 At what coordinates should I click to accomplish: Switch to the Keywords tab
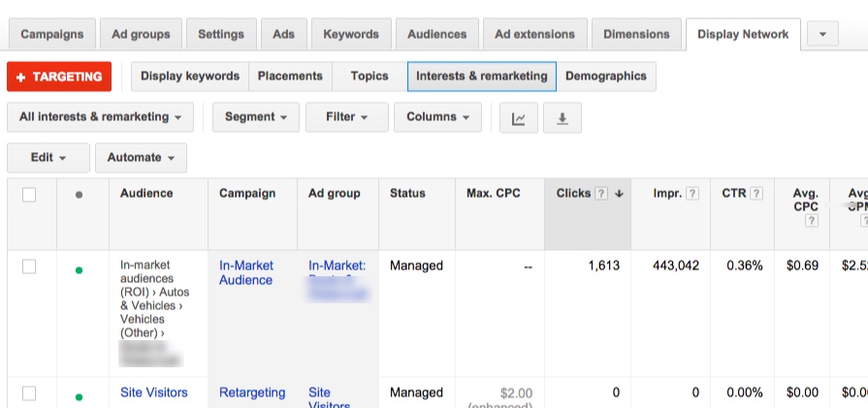pyautogui.click(x=351, y=34)
